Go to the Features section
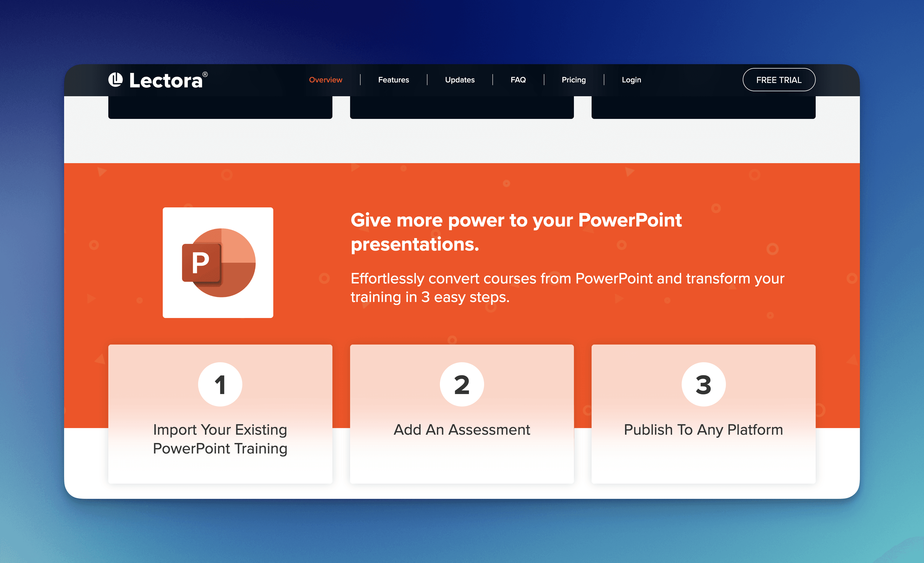Screen dimensions: 924x563 point(393,80)
